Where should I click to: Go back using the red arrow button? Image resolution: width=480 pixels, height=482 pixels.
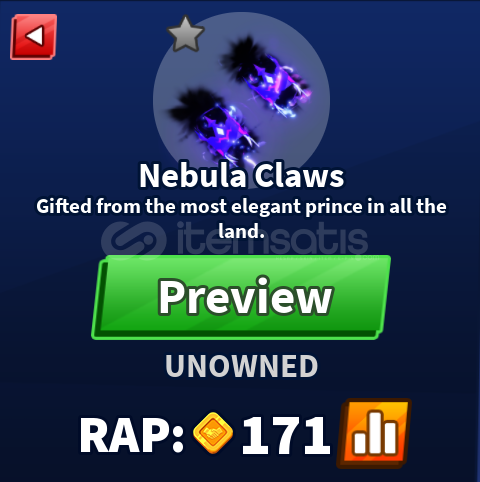pyautogui.click(x=34, y=37)
